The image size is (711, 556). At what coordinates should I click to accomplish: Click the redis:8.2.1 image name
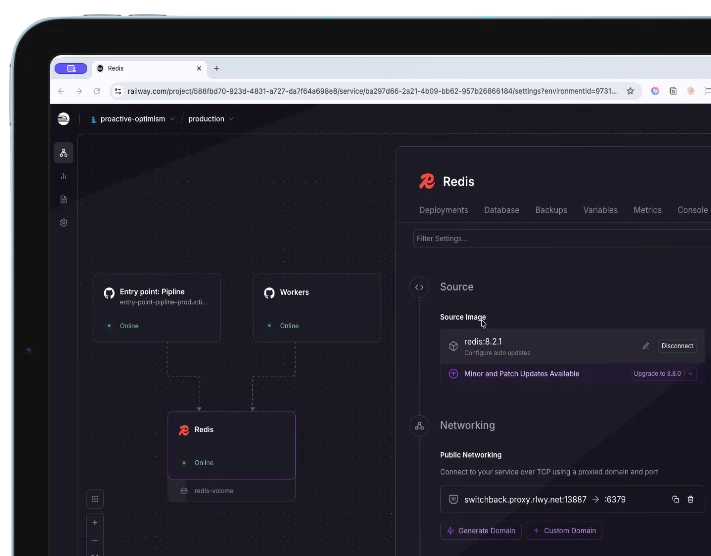(x=483, y=341)
